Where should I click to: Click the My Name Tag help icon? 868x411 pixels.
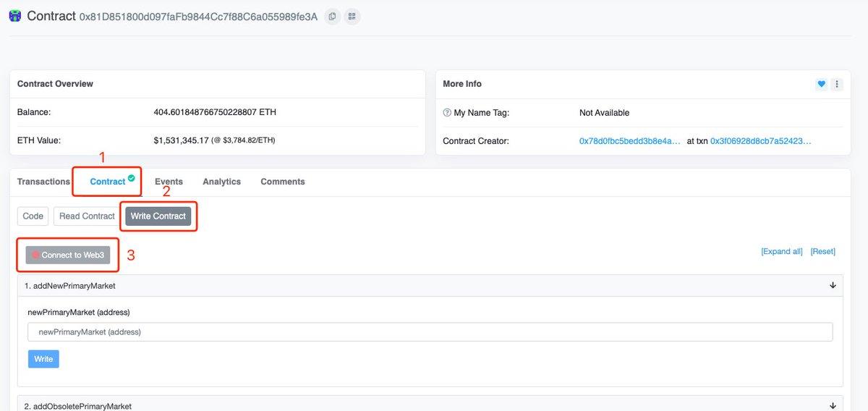pyautogui.click(x=447, y=113)
